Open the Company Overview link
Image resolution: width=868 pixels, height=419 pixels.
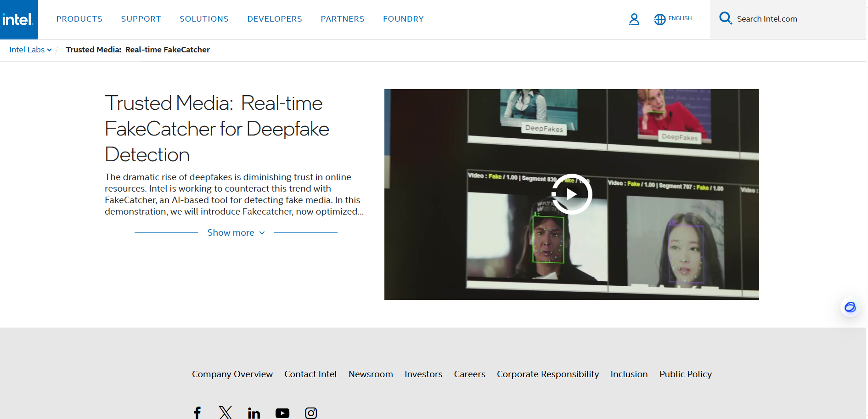point(232,374)
